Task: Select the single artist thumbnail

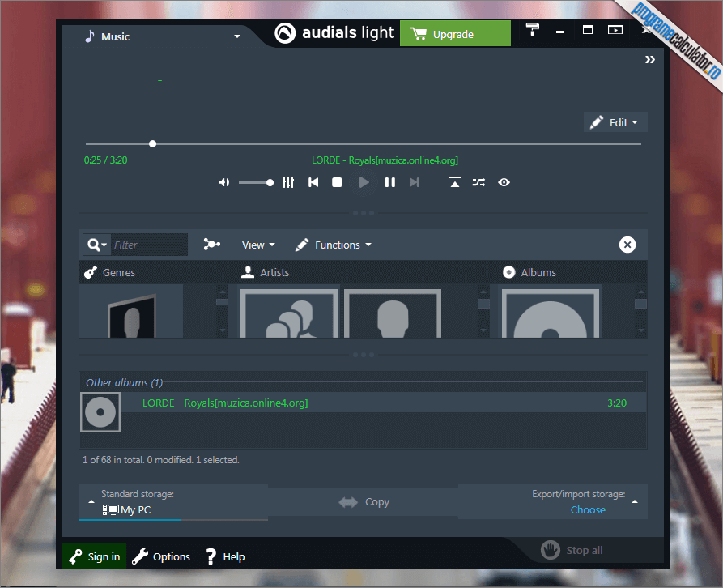Action: point(393,313)
